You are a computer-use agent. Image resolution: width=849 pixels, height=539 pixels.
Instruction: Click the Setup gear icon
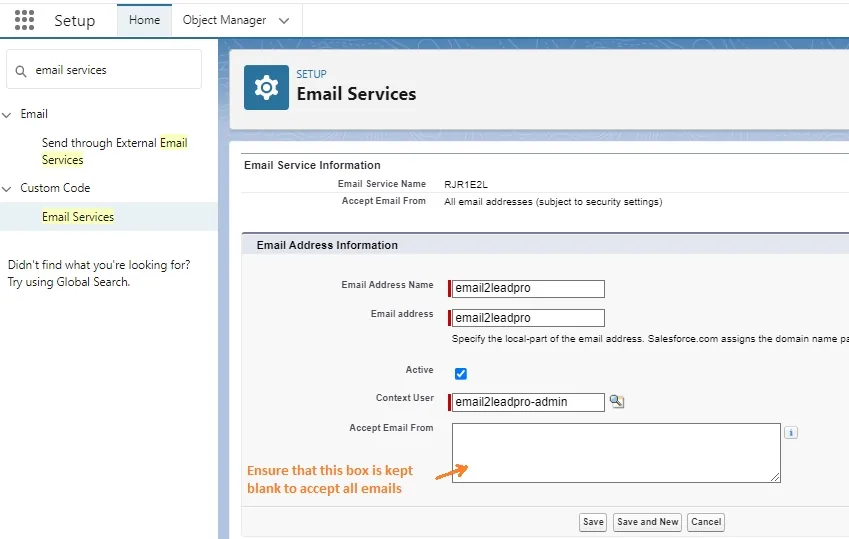266,88
